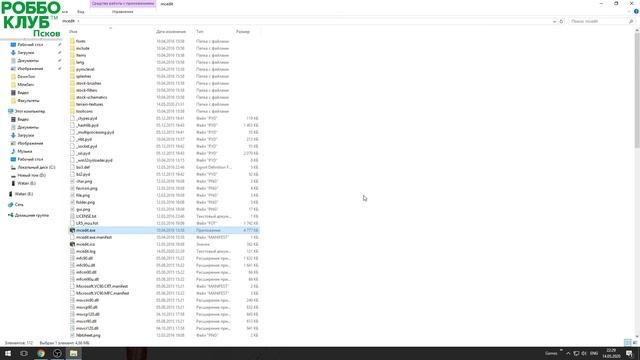Viewport: 640px width, 360px height.
Task: Select the msvcp120.dll file name
Action: coord(88,314)
